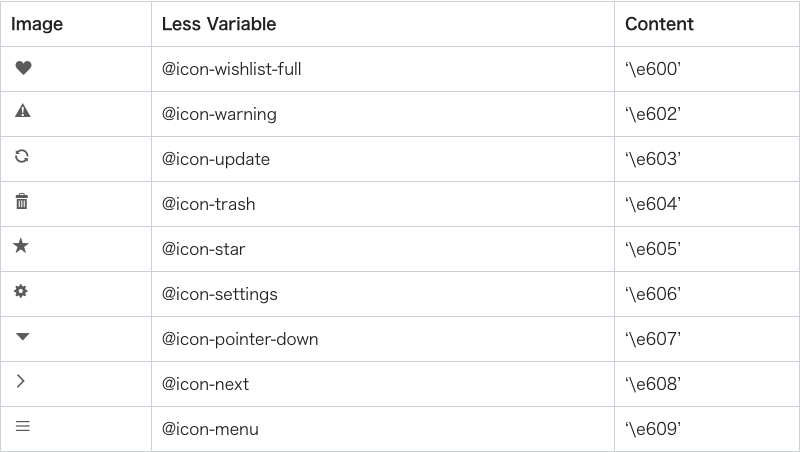The image size is (801, 452).
Task: Click the settings gear icon
Action: click(21, 291)
